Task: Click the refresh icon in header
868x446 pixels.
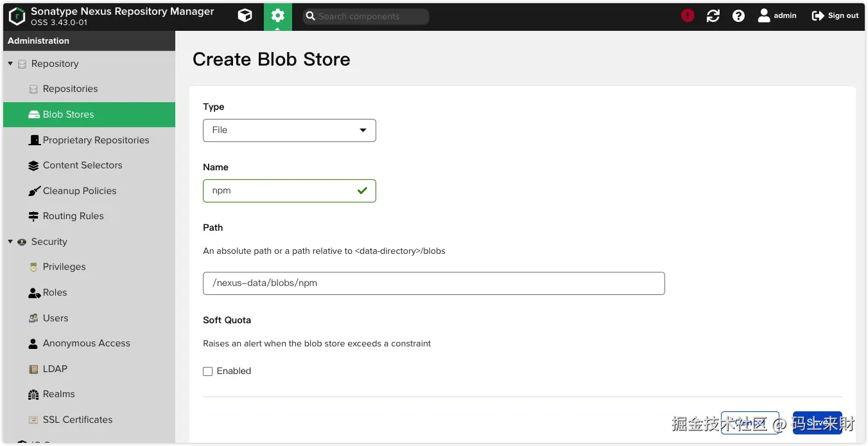Action: pyautogui.click(x=713, y=16)
